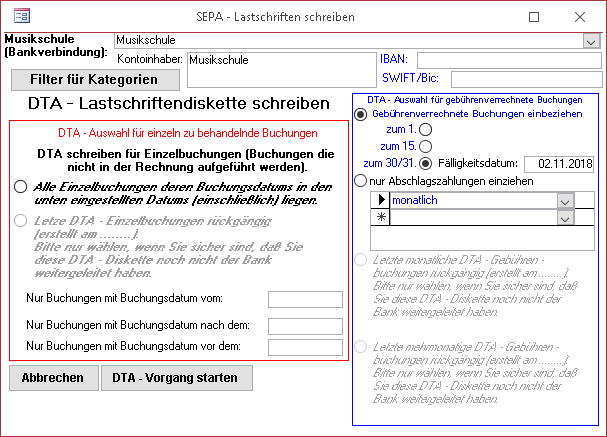Image resolution: width=607 pixels, height=437 pixels.
Task: Click the new record asterisk row selector
Action: (x=379, y=218)
